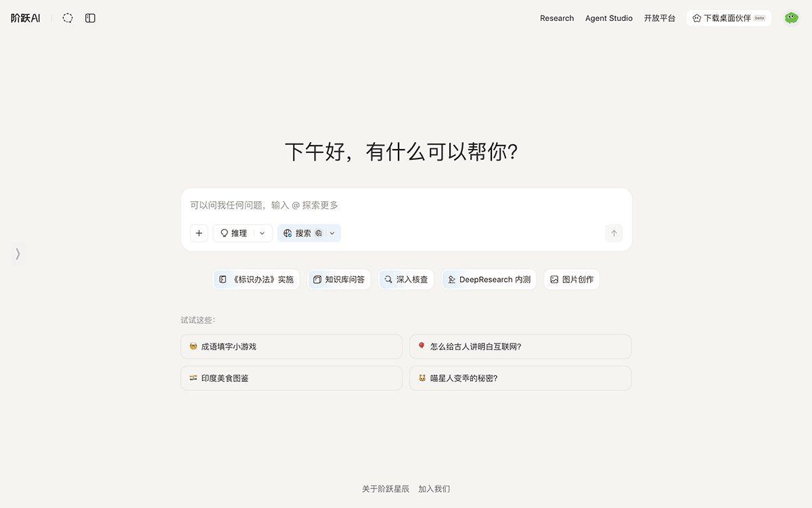Click the 下载桌面伙伴 download button

(729, 18)
